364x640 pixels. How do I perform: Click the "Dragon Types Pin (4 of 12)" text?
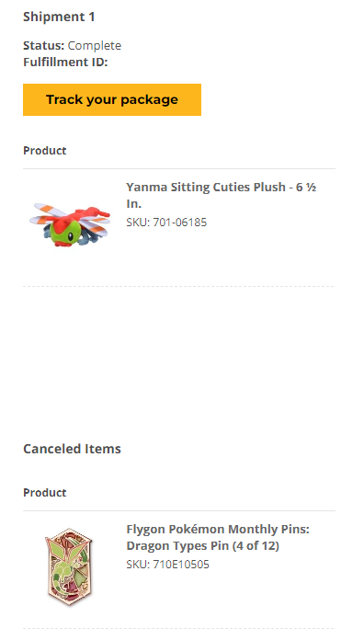pyautogui.click(x=203, y=545)
